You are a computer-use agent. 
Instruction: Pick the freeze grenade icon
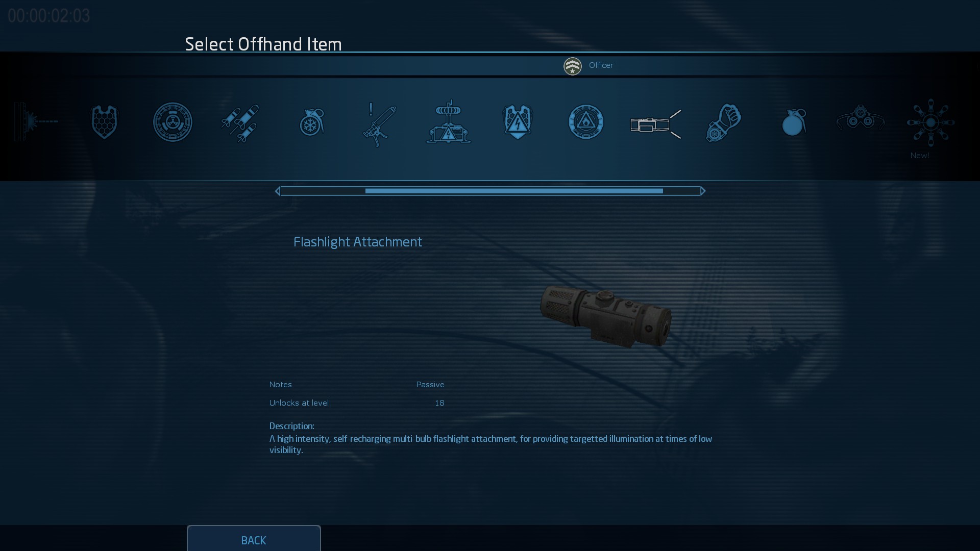click(311, 122)
